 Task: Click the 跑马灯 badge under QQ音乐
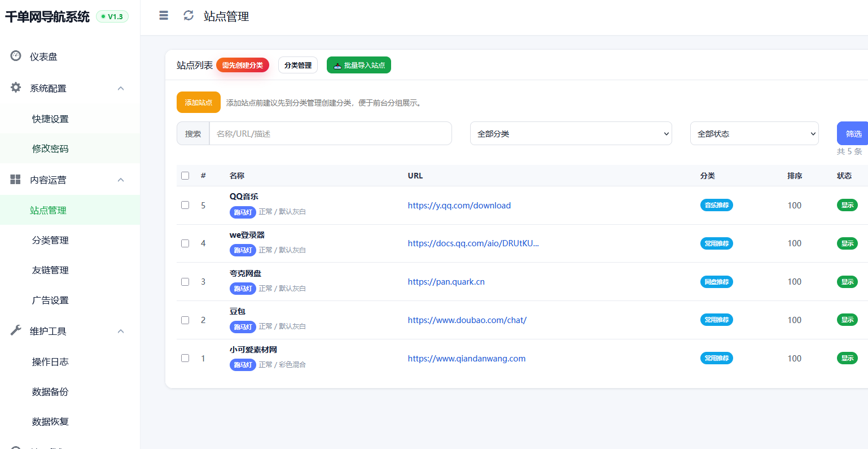click(x=243, y=212)
